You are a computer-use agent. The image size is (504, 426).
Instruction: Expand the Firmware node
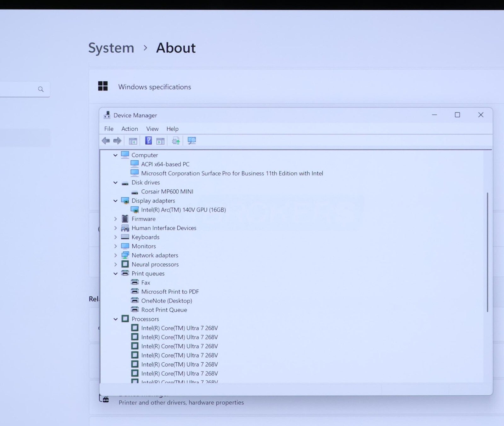coord(115,219)
